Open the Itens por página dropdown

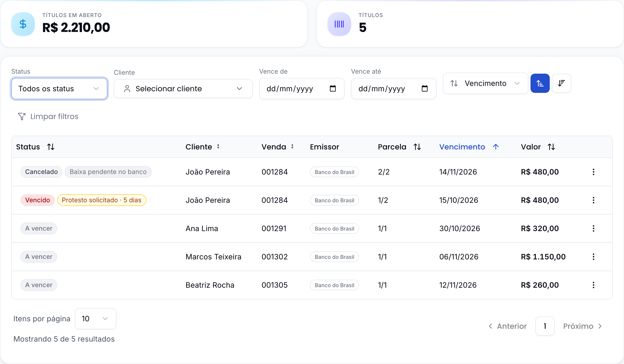tap(95, 319)
